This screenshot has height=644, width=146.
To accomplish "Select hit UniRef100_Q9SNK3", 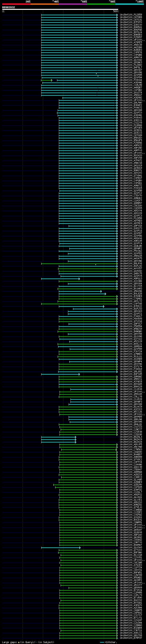I will coord(131,63).
